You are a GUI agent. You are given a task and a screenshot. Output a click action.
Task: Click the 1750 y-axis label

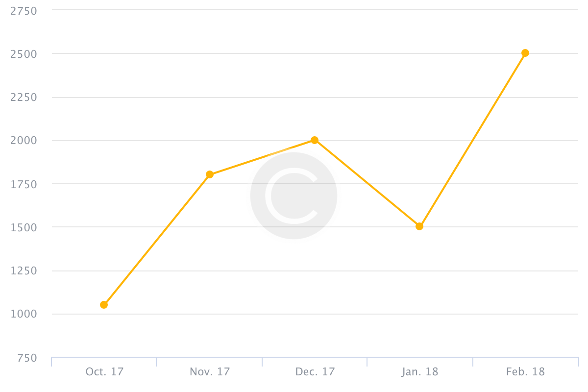pos(24,184)
